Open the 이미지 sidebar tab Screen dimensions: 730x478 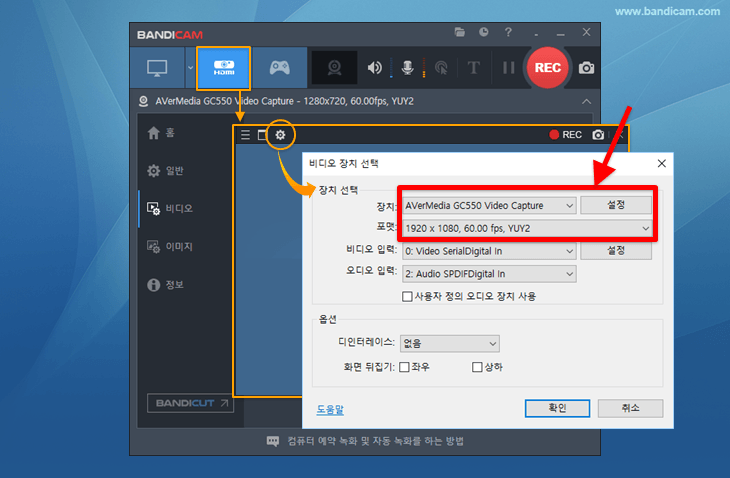(x=170, y=246)
